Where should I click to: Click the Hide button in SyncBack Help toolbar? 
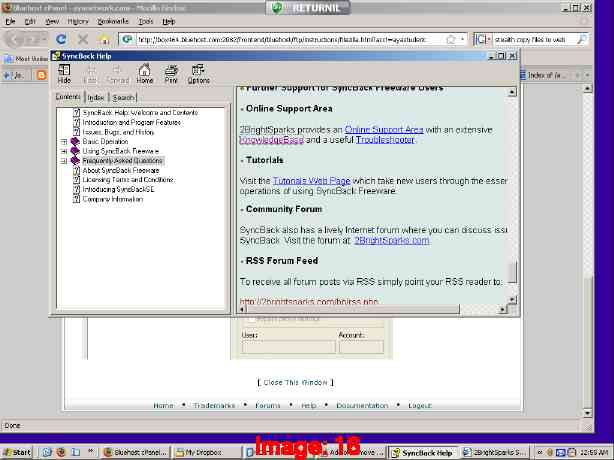64,74
